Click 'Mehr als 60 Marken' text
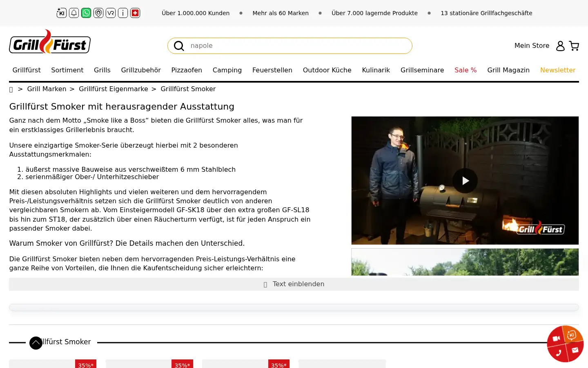This screenshot has width=588, height=368. pyautogui.click(x=281, y=13)
